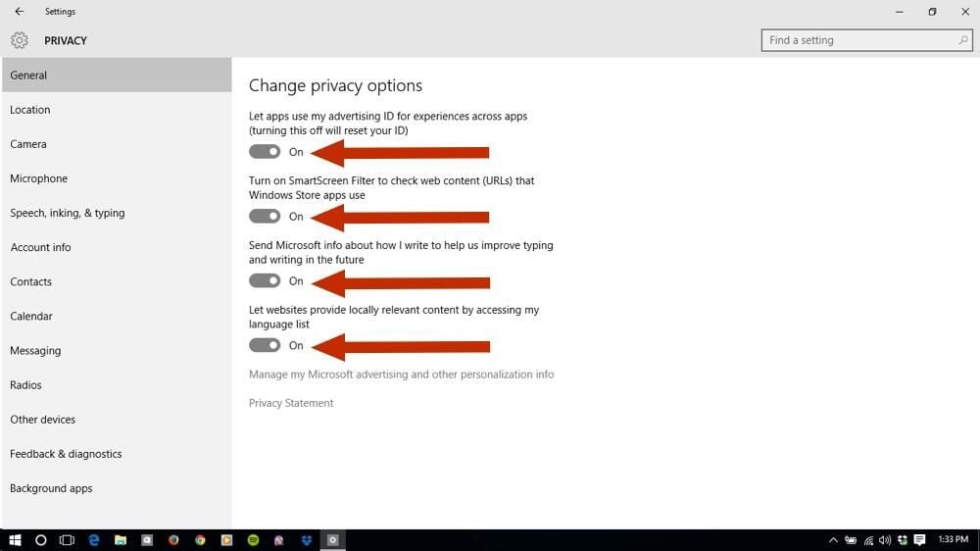
Task: Toggle the SmartScreen Filter switch
Action: tap(265, 217)
